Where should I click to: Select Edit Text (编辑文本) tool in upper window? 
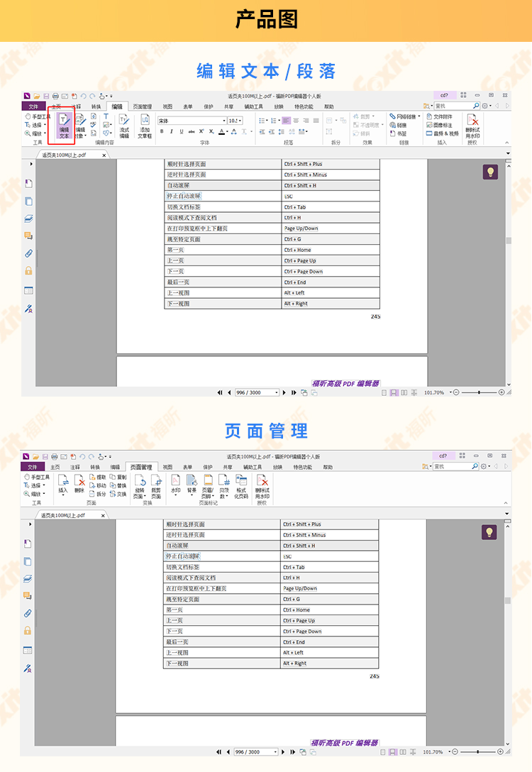pyautogui.click(x=64, y=126)
